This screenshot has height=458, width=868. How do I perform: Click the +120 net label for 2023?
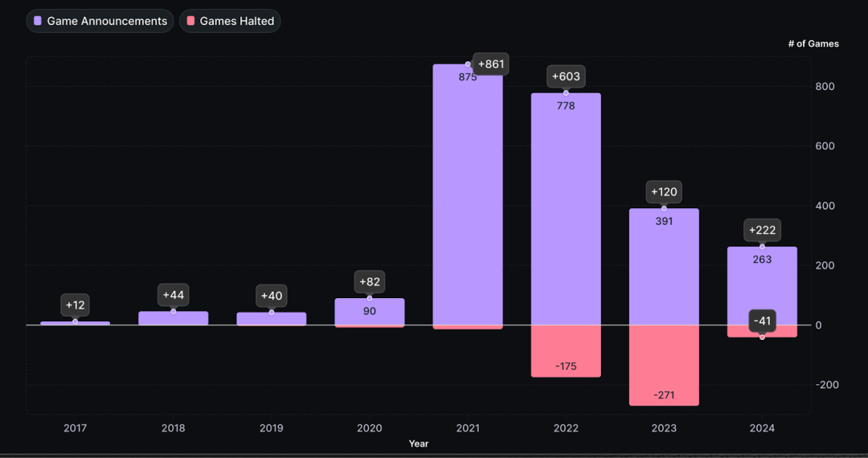coord(664,192)
